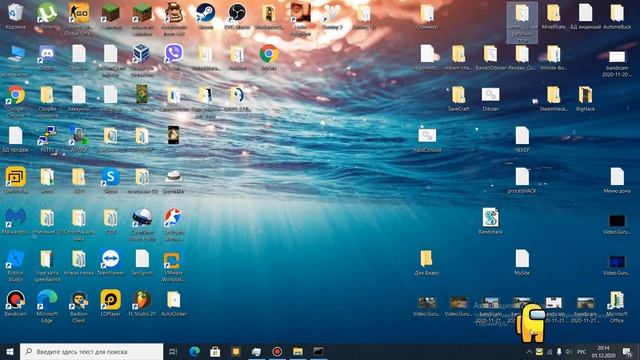
Task: Click the taskbar search input field
Action: pos(91,351)
